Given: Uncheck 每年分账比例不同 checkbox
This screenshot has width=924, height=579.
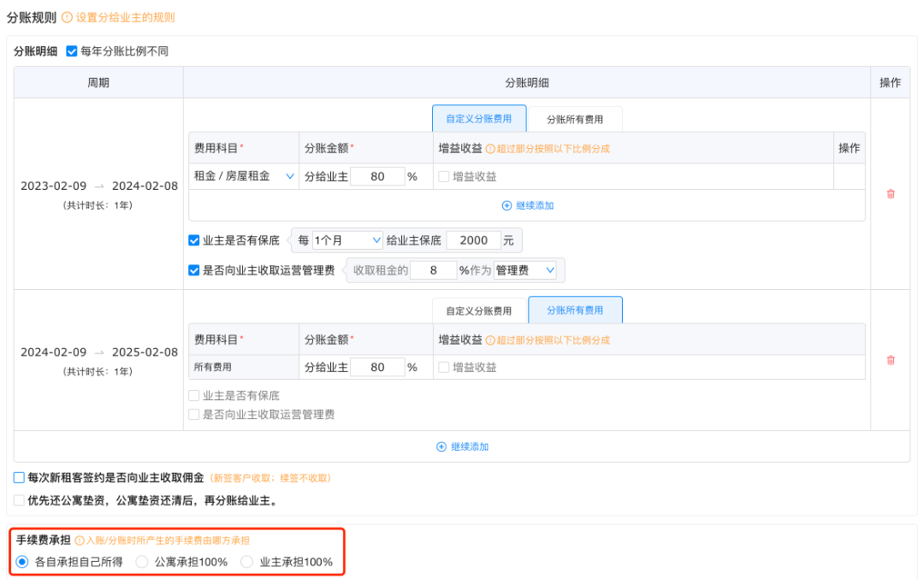Looking at the screenshot, I should pyautogui.click(x=71, y=51).
